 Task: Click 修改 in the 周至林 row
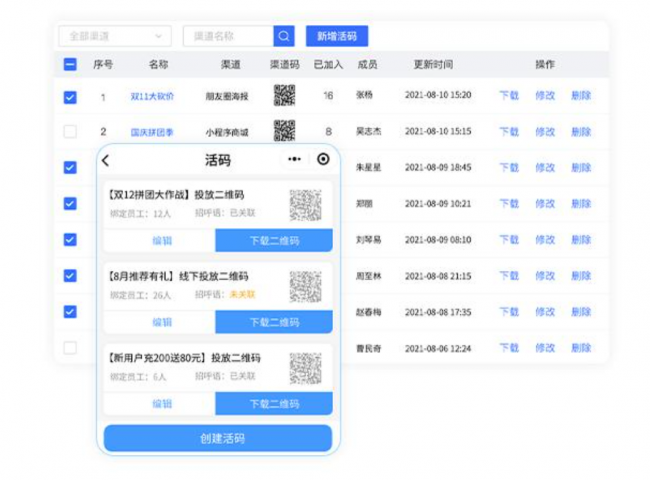point(545,276)
